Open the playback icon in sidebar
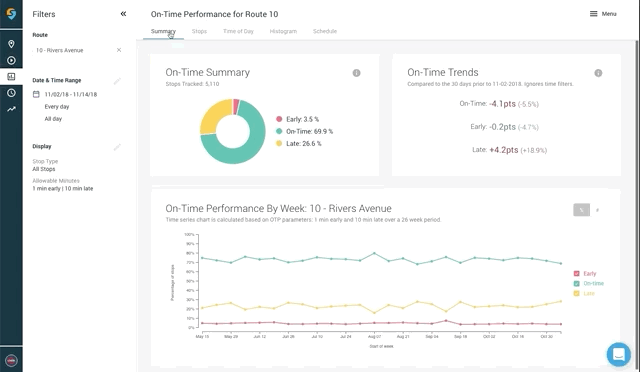 click(11, 60)
